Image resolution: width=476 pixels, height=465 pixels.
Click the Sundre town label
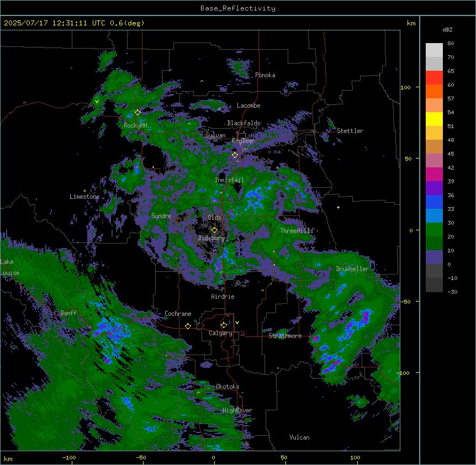[161, 216]
